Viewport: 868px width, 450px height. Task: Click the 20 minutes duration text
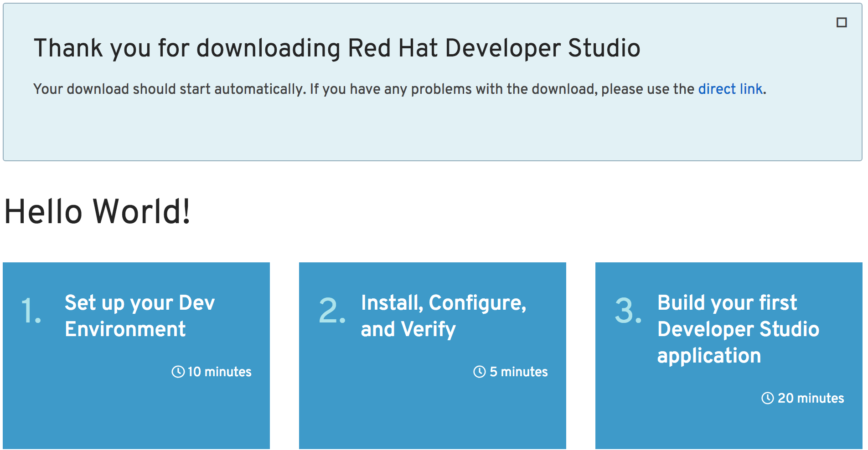pos(811,398)
